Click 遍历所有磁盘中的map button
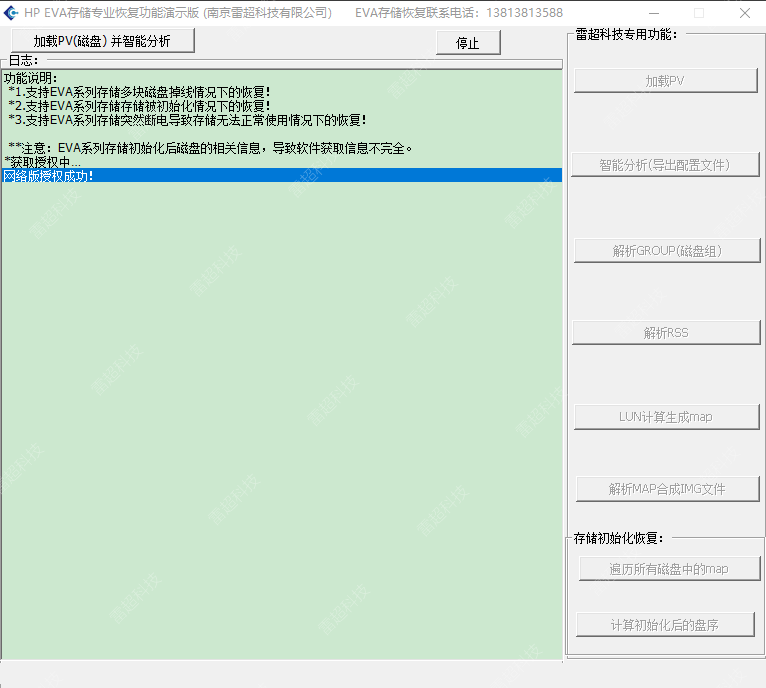 tap(669, 569)
